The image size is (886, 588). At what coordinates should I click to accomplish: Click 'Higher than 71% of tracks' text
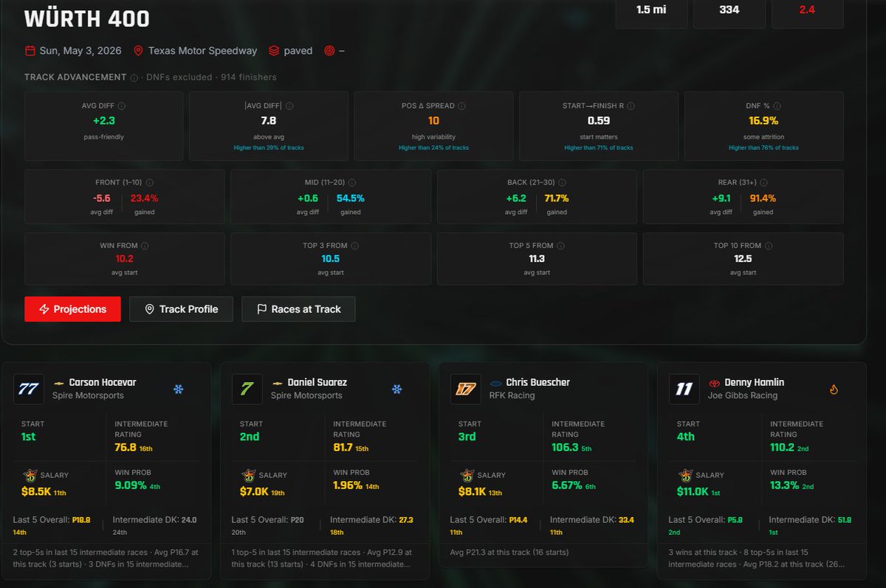pyautogui.click(x=599, y=148)
